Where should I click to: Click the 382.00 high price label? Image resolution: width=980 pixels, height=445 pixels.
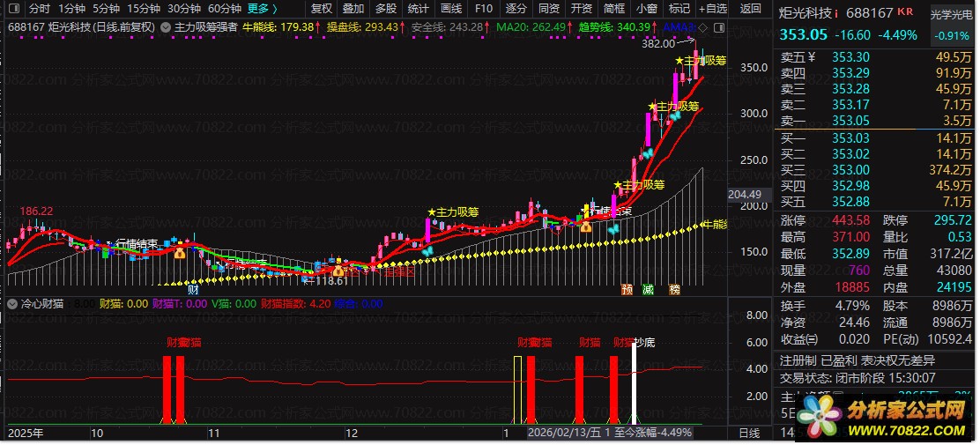point(658,44)
